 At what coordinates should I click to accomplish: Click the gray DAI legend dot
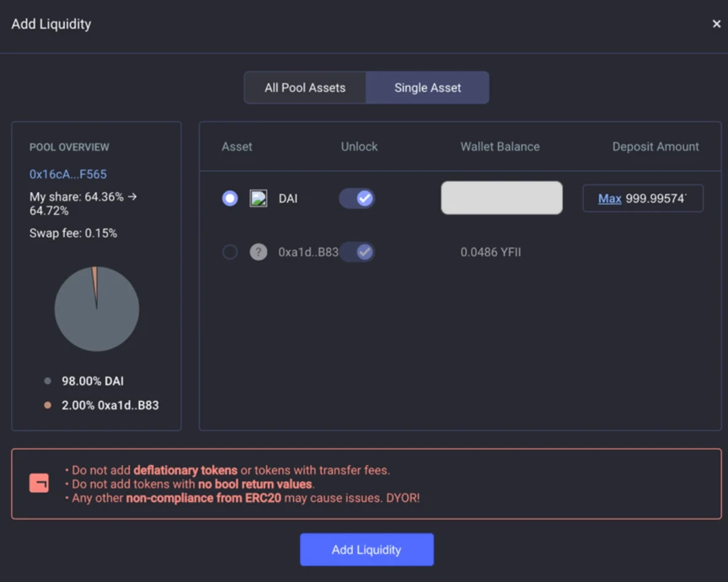(47, 381)
